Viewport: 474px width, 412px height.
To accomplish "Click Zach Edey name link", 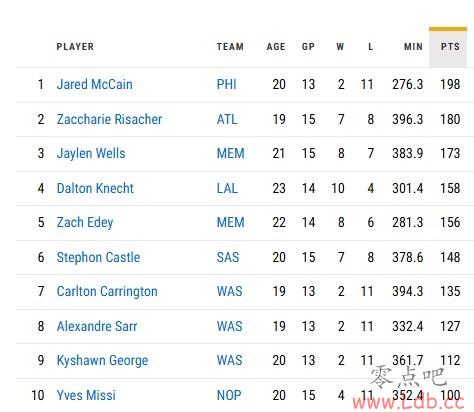I will 85,223.
